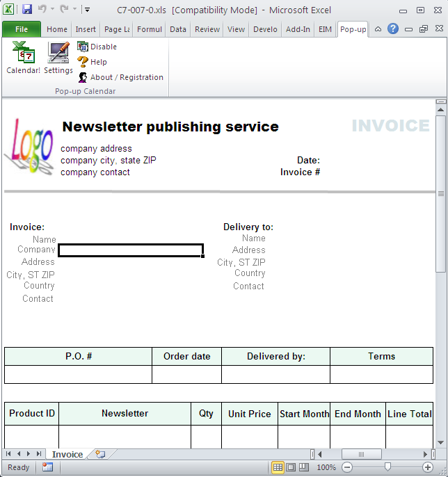Click the 'Terms' header cell

381,356
